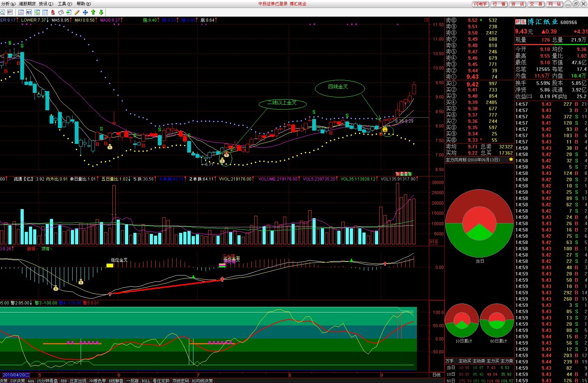Toggle the P marker beside stock name
The image size is (588, 383).
(518, 22)
